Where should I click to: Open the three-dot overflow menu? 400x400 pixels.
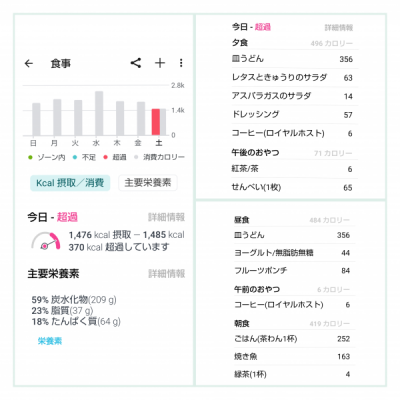181,63
